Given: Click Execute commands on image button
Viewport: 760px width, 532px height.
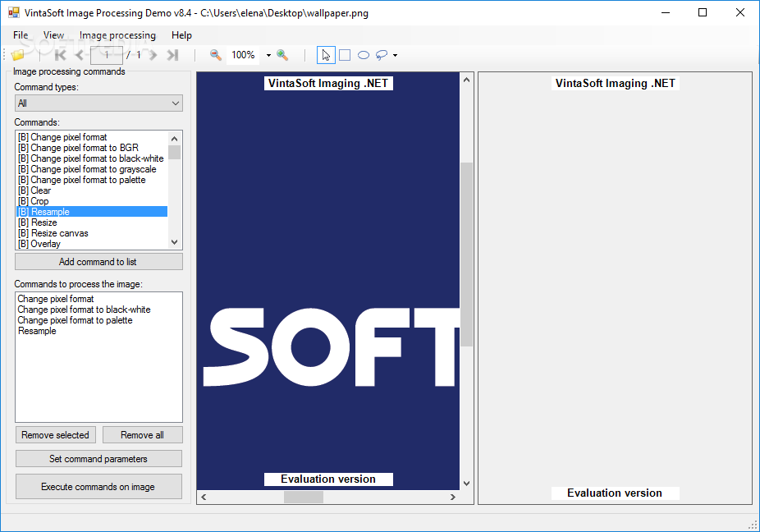Looking at the screenshot, I should (98, 486).
